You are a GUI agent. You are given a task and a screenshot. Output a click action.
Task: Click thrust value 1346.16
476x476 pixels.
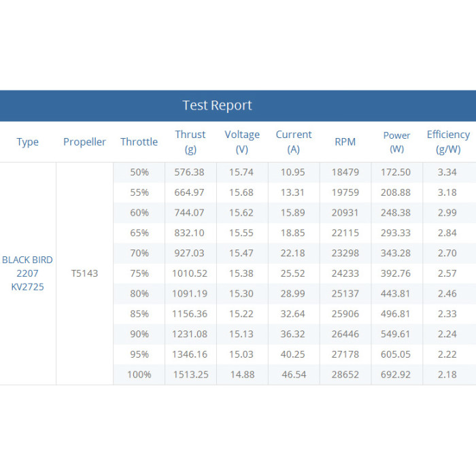[x=190, y=354]
